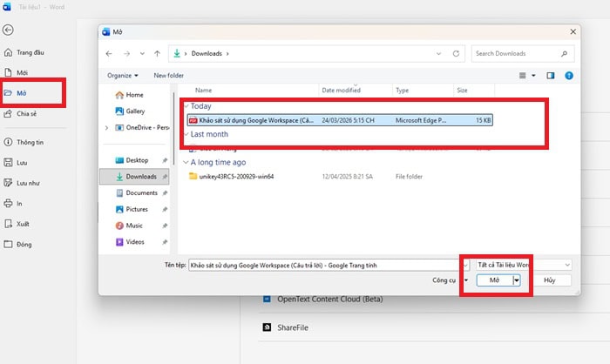610x364 pixels.
Task: Click the Up folder arrow in dialog
Action: pyautogui.click(x=156, y=54)
